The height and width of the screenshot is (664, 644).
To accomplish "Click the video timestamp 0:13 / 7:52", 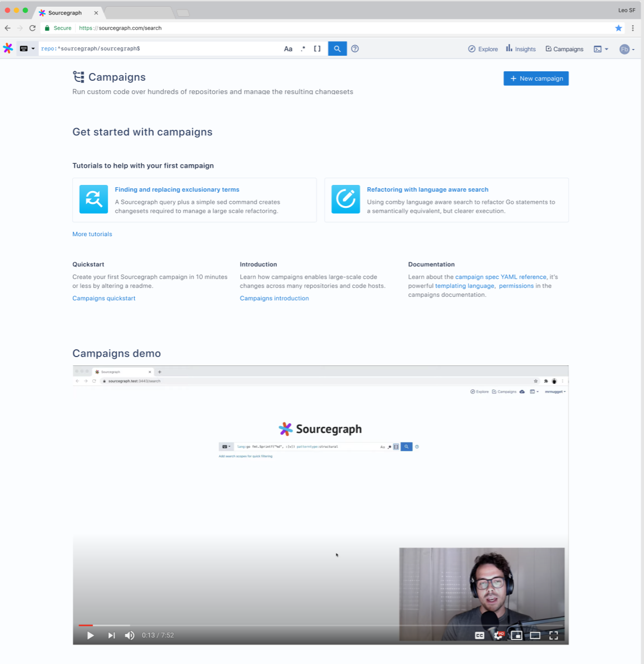I will tap(158, 635).
